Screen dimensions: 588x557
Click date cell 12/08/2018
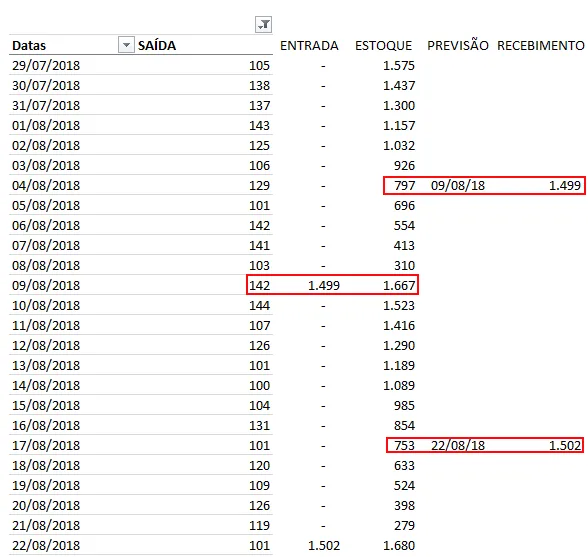[x=46, y=345]
